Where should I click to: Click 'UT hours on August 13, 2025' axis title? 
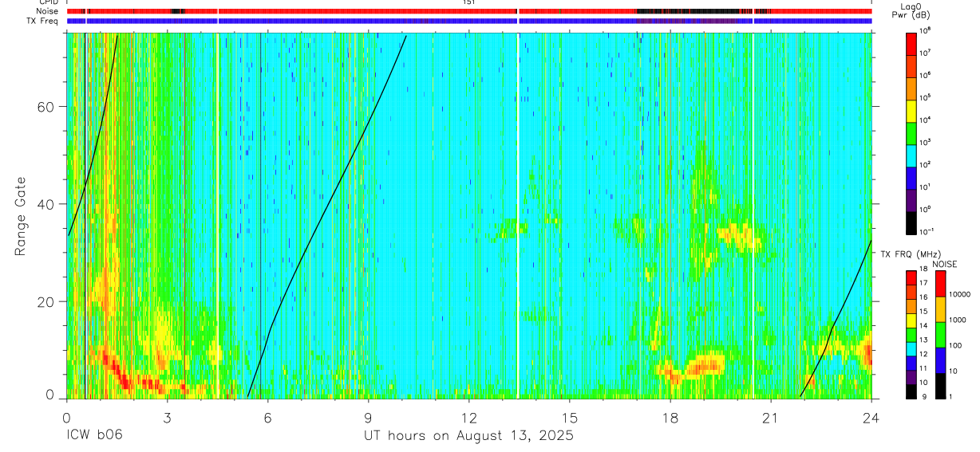click(468, 436)
